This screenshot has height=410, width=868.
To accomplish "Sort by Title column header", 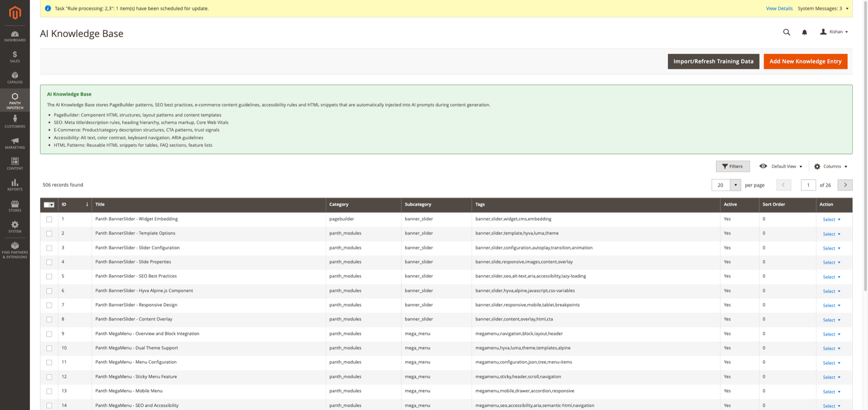I will pyautogui.click(x=208, y=204).
